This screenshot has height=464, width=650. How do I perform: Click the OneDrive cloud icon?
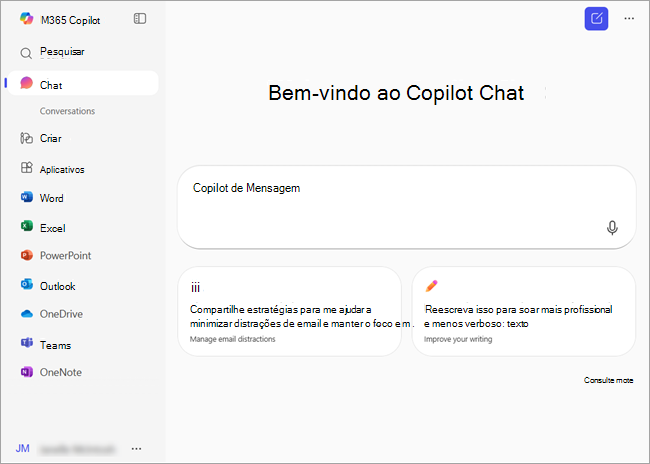pos(27,314)
